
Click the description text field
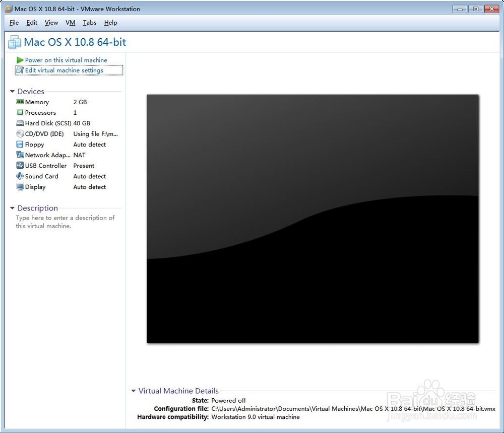point(65,222)
